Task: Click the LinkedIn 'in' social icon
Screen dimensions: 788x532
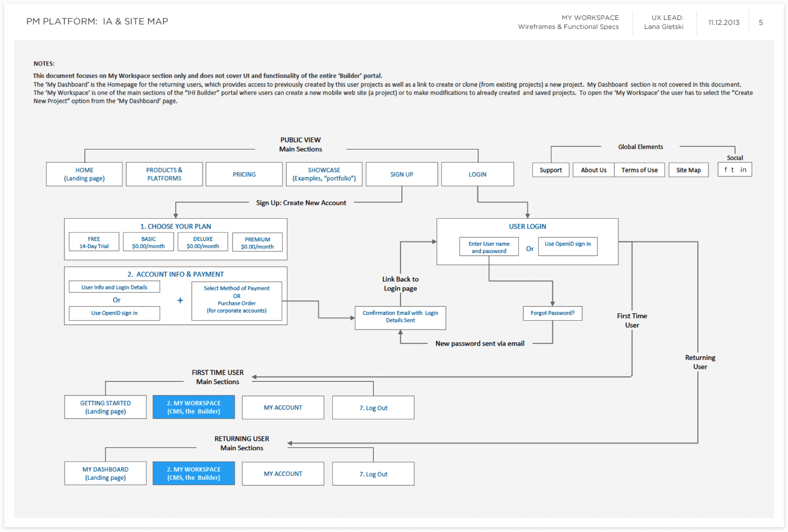Action: tap(743, 170)
